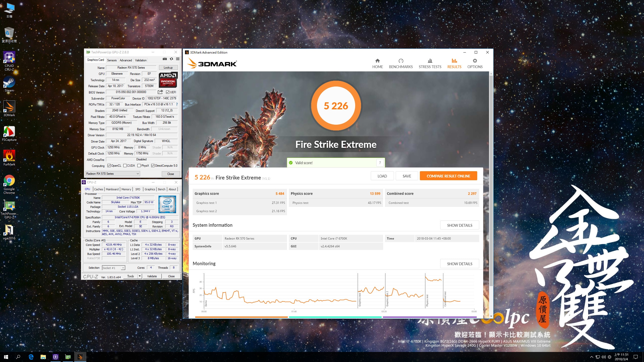This screenshot has width=644, height=362.
Task: Click the SAVE button in 3DMark
Action: (x=407, y=176)
